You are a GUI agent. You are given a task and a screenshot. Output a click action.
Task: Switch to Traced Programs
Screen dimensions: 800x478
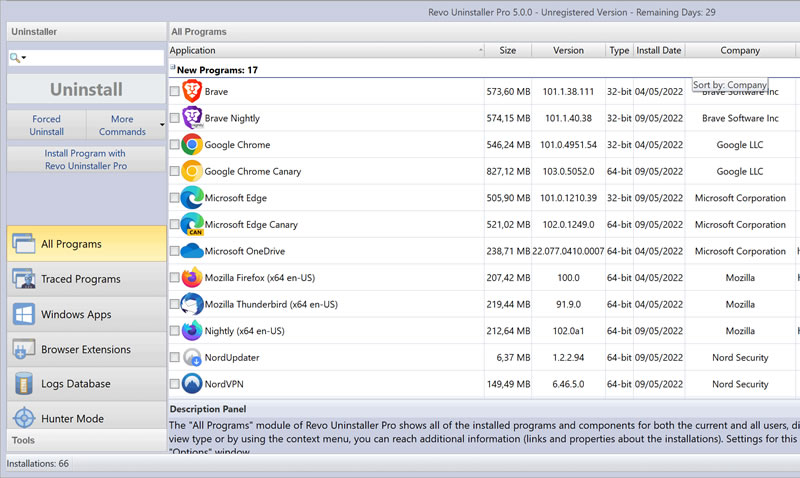86,279
